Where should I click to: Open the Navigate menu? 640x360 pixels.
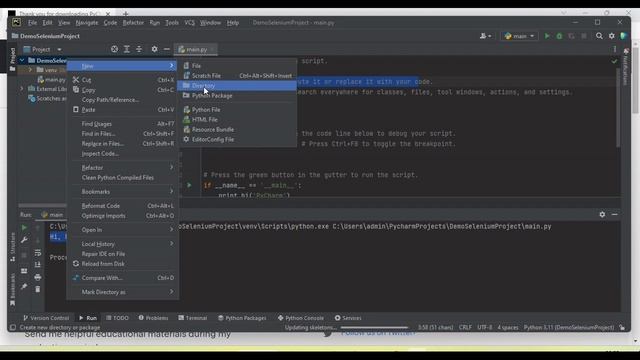click(87, 23)
